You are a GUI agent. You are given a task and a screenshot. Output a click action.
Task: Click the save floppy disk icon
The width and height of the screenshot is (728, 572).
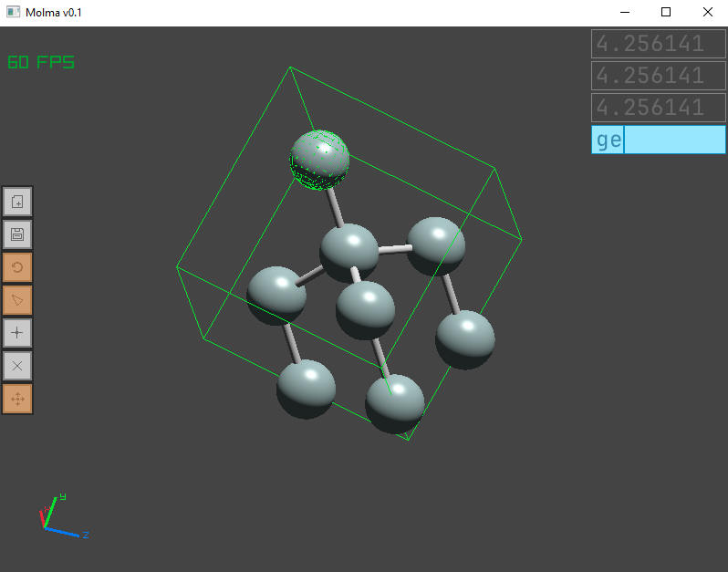click(x=17, y=234)
